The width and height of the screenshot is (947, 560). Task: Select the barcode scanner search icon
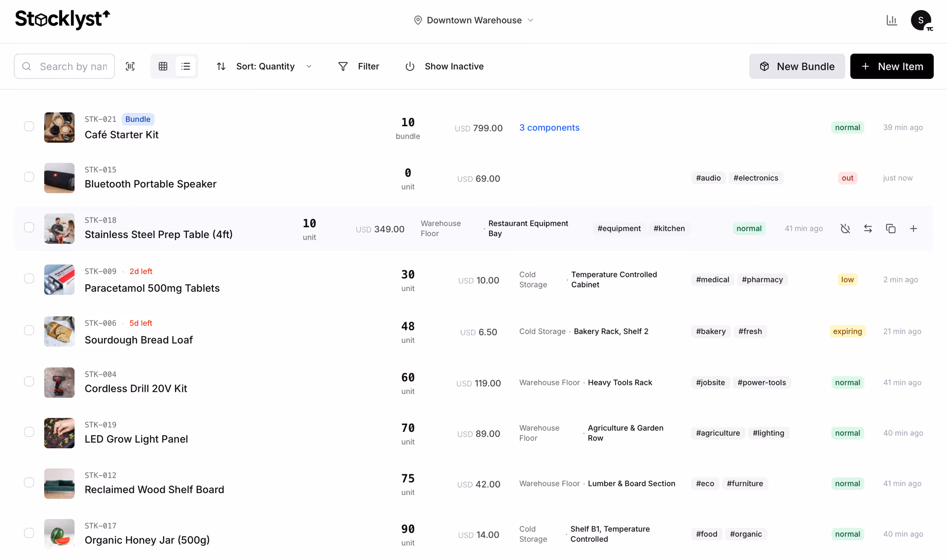(130, 66)
